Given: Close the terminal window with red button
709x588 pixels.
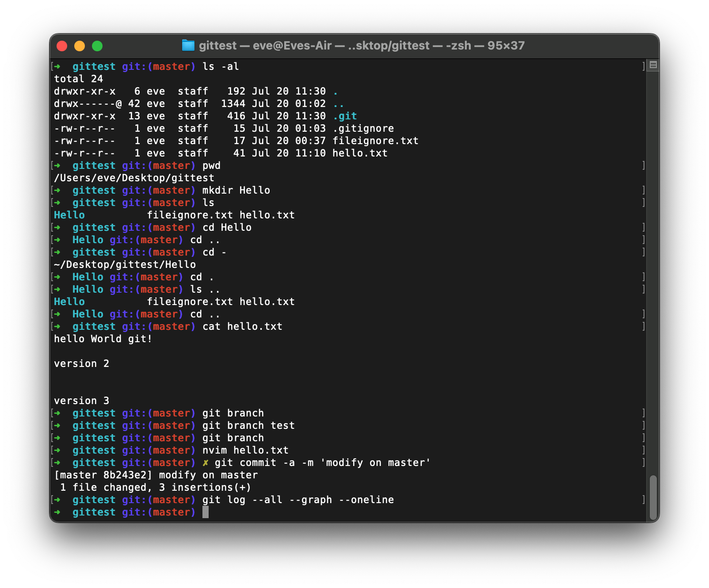Looking at the screenshot, I should pyautogui.click(x=62, y=46).
